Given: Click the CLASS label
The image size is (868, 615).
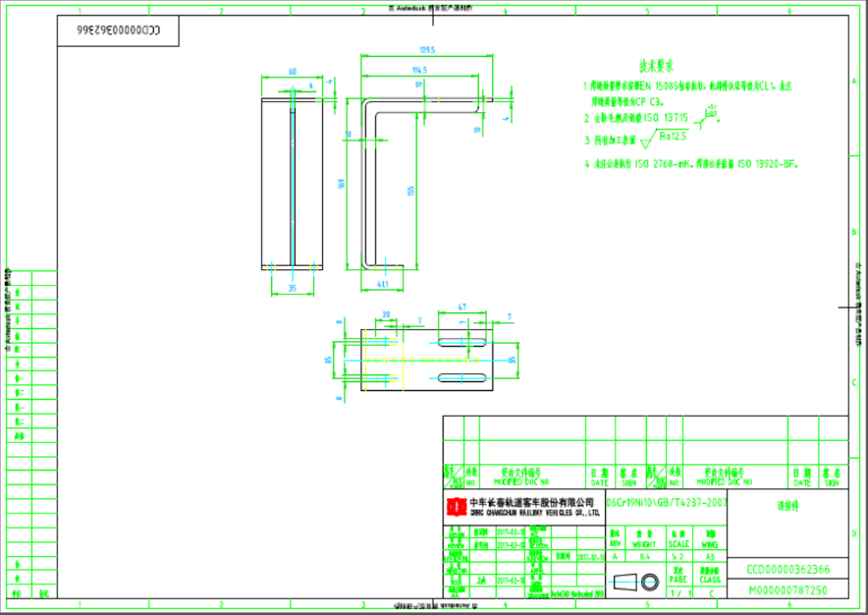Looking at the screenshot, I should pos(710,580).
